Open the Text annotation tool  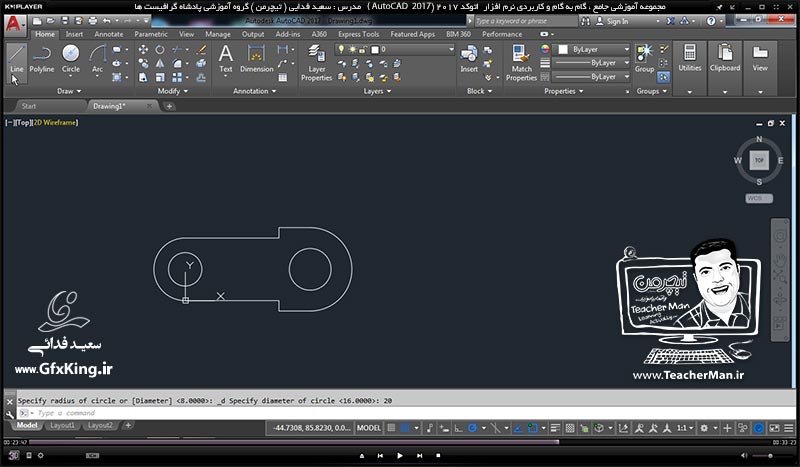tap(226, 59)
